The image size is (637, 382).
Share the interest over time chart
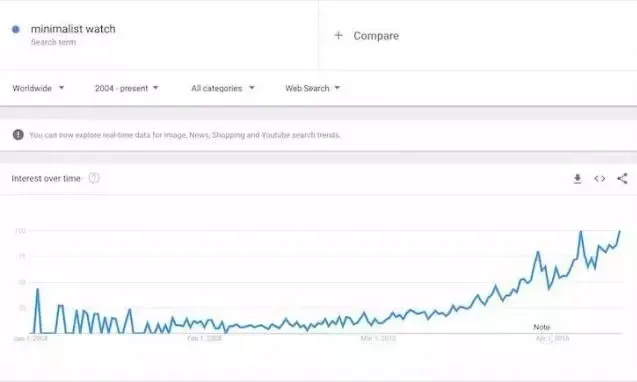point(622,178)
